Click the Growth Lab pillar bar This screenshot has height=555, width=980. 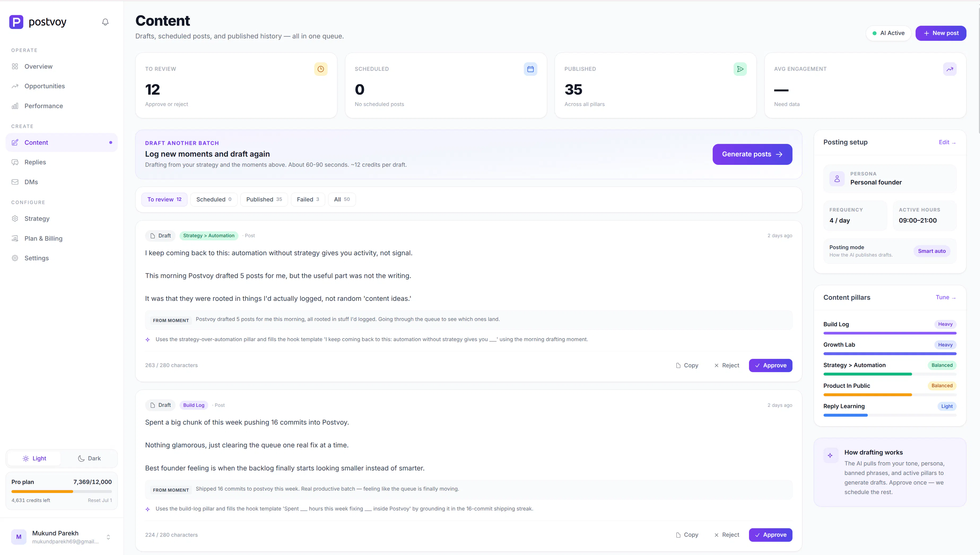(x=890, y=354)
